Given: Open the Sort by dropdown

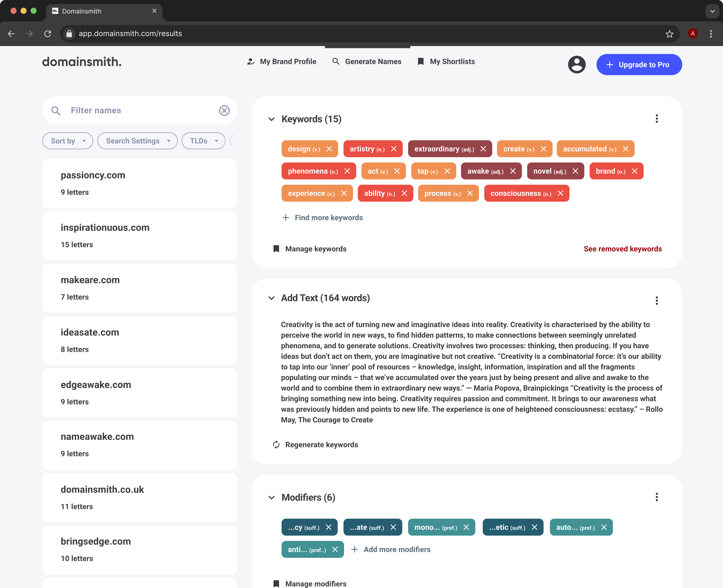Looking at the screenshot, I should (x=68, y=141).
